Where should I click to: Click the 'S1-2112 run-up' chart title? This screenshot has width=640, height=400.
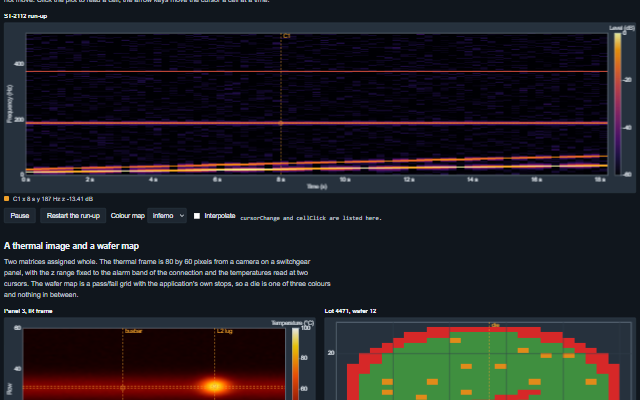point(25,16)
